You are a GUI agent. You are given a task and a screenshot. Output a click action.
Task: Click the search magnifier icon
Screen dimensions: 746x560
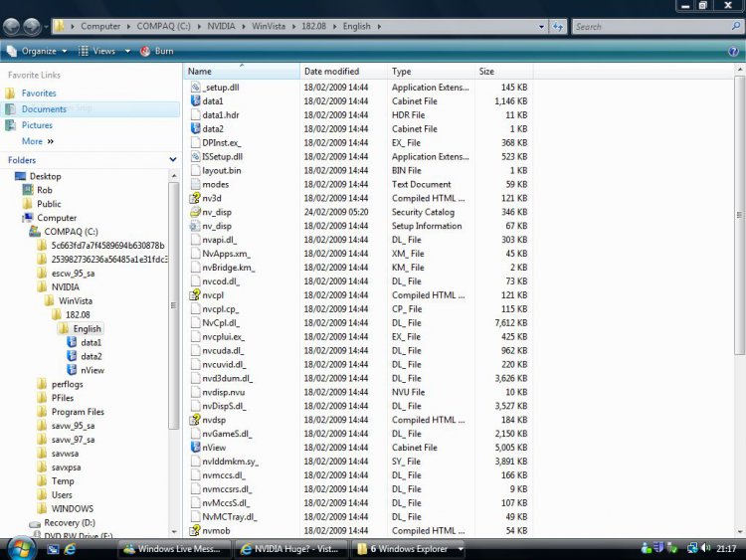735,26
